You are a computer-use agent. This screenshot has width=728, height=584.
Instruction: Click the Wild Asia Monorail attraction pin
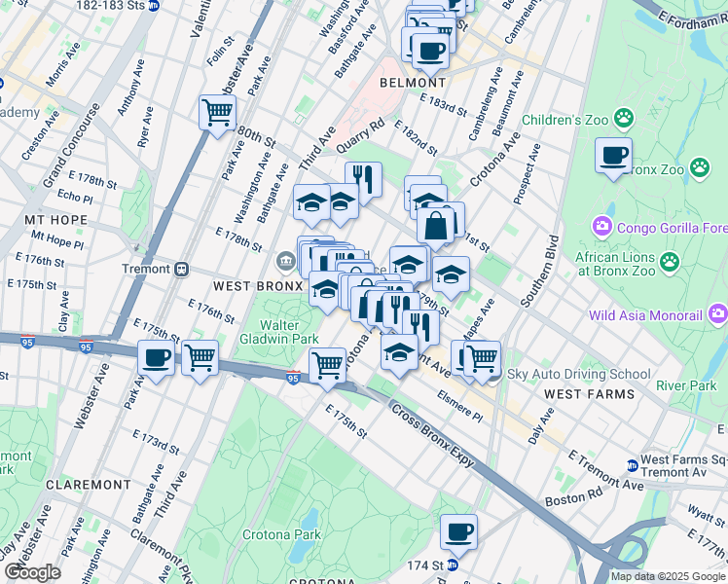point(717,313)
